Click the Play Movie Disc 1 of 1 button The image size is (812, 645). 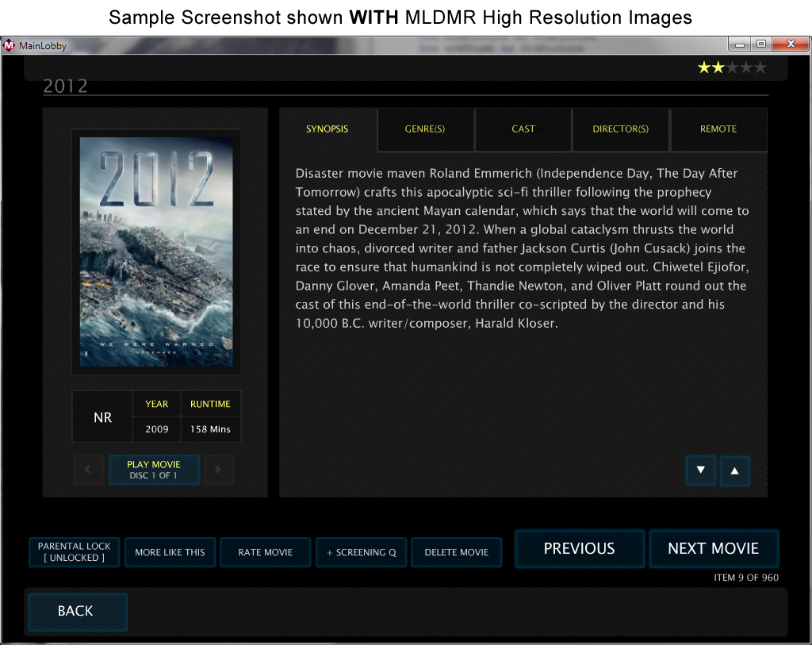coord(154,470)
